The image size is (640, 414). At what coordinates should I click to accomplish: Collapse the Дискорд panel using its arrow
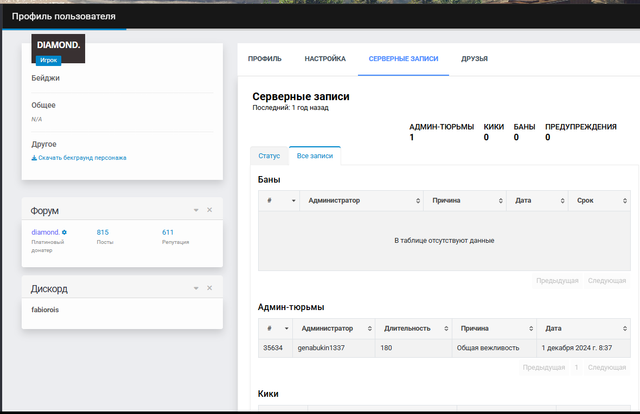[x=196, y=288]
